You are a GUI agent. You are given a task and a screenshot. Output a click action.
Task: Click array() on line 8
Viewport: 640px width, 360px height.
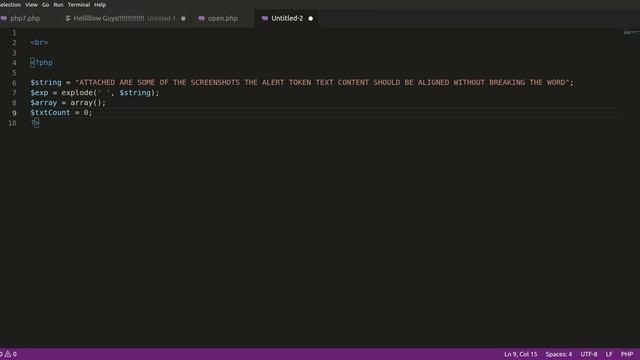[86, 103]
